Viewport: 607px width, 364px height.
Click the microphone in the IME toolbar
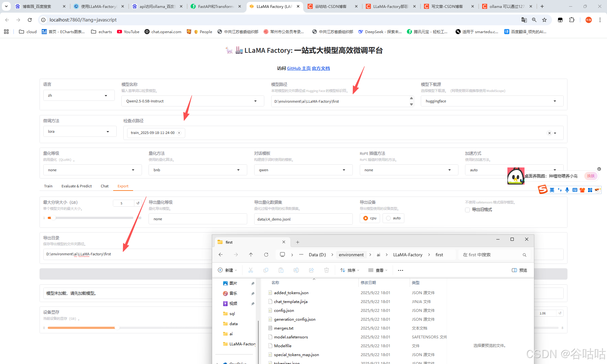pyautogui.click(x=567, y=190)
